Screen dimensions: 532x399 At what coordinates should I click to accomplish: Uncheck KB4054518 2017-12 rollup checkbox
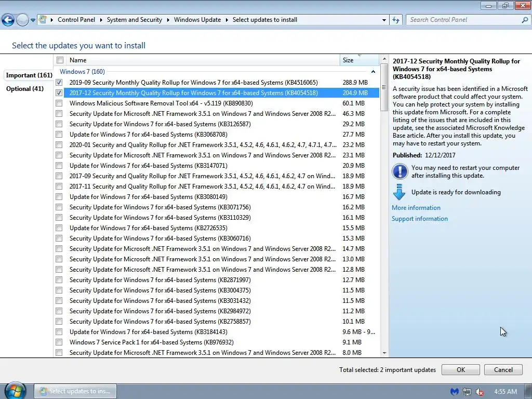click(59, 92)
